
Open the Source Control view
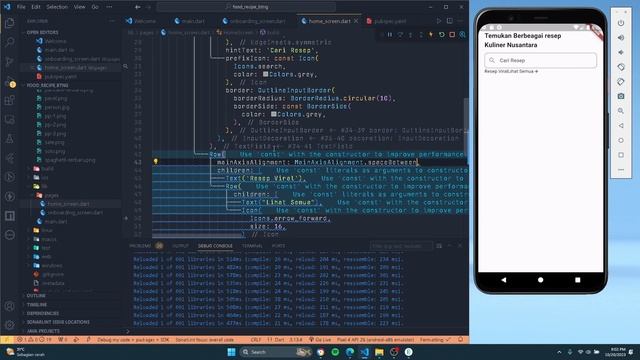(x=10, y=61)
